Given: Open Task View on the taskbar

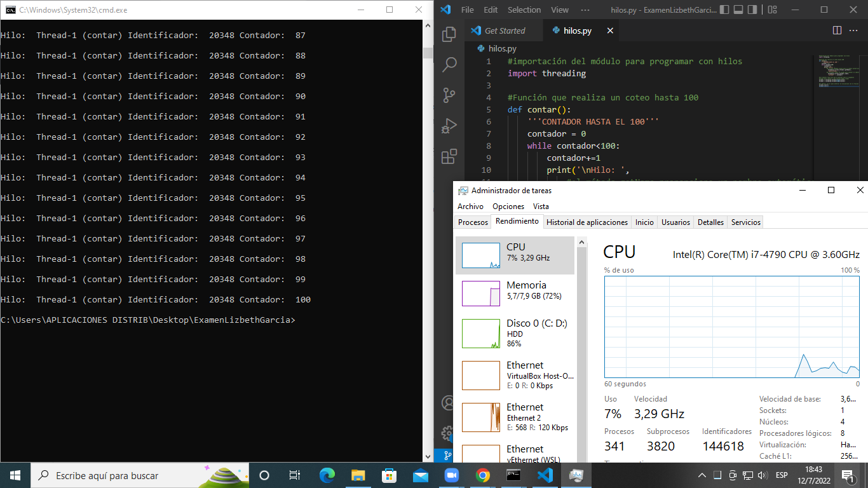Looking at the screenshot, I should [295, 475].
